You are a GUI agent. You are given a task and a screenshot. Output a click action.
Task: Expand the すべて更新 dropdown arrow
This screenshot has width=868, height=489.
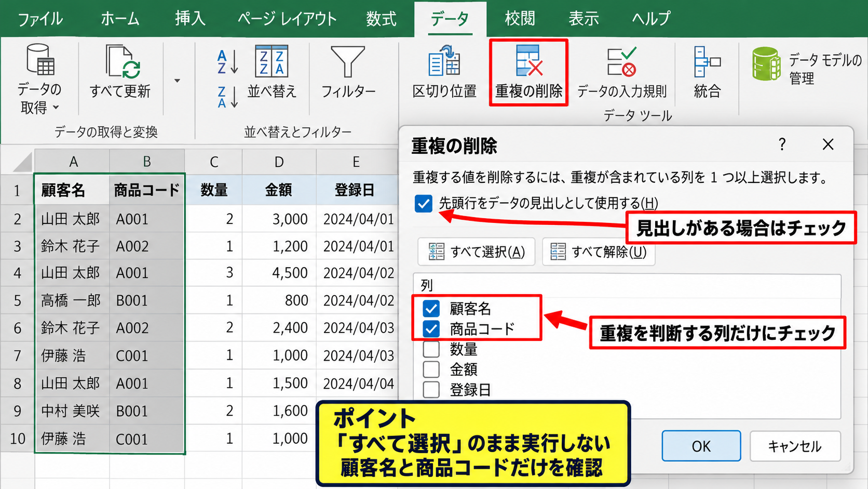(177, 81)
